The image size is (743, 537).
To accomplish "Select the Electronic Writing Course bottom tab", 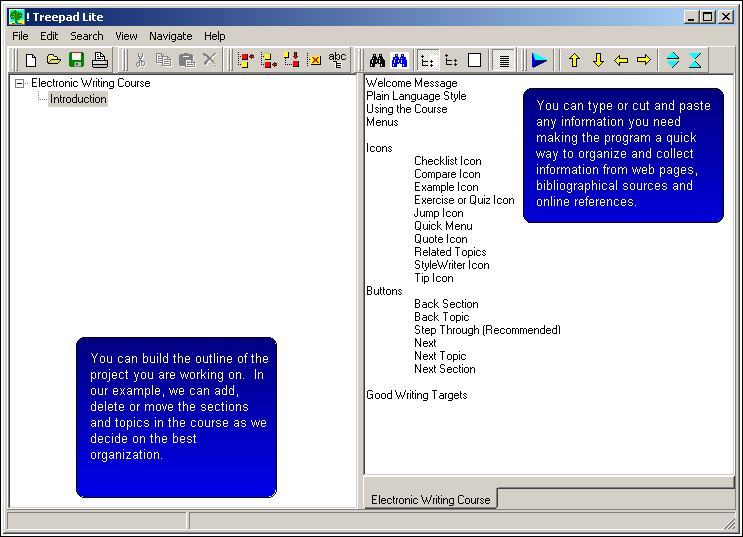I will (x=430, y=499).
